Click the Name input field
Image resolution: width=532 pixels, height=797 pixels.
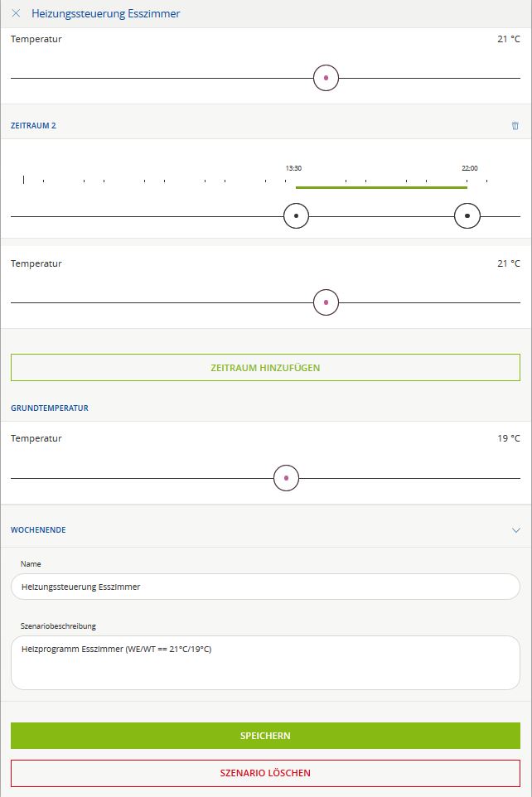click(x=265, y=587)
